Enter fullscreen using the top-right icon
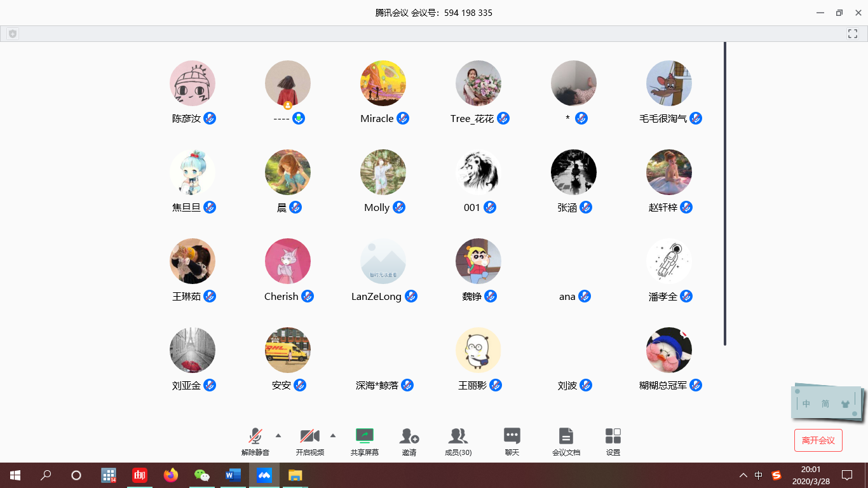Viewport: 868px width, 488px height. click(x=853, y=34)
